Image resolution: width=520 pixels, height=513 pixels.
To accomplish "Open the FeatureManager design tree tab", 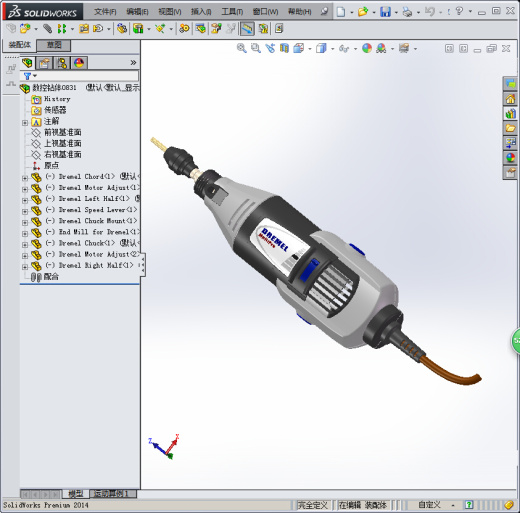I will pos(28,63).
